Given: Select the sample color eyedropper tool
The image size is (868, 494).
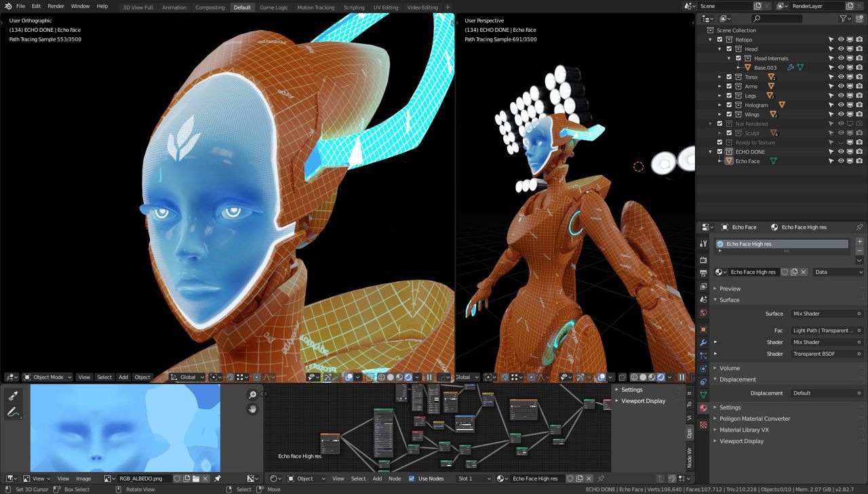Looking at the screenshot, I should point(14,395).
